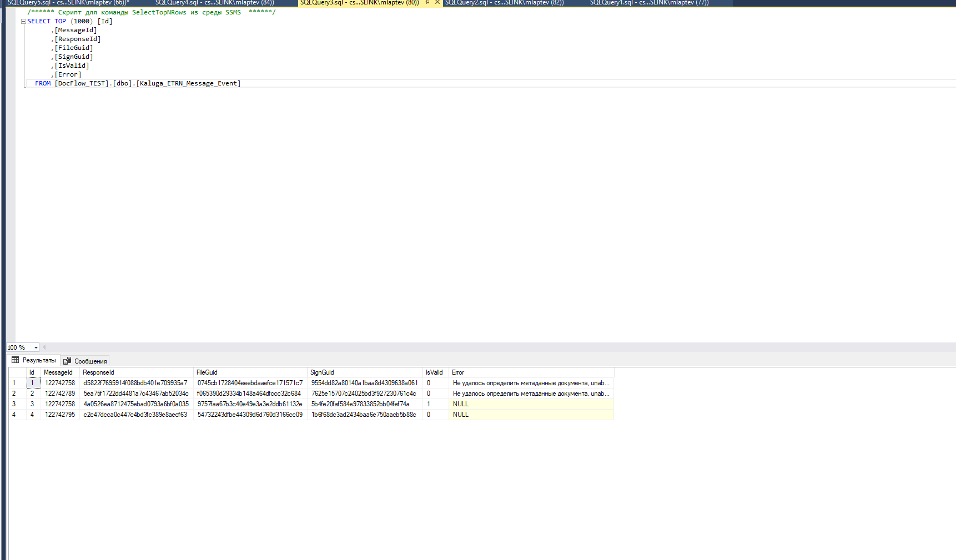Click the Error message cell in row 1
The height and width of the screenshot is (560, 956).
click(531, 383)
